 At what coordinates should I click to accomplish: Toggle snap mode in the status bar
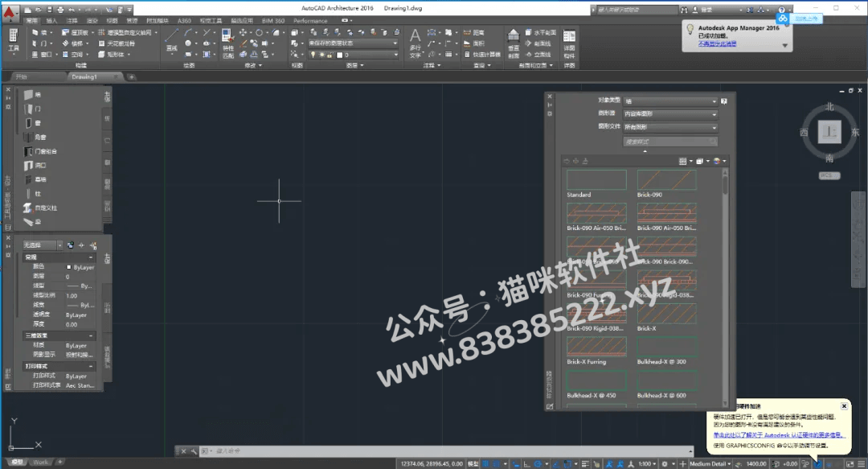[497, 464]
